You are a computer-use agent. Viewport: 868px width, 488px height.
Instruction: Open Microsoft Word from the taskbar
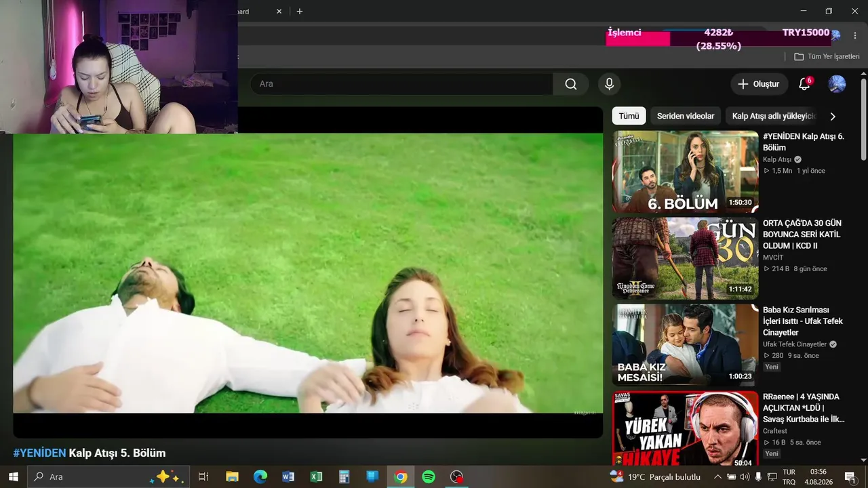click(288, 476)
